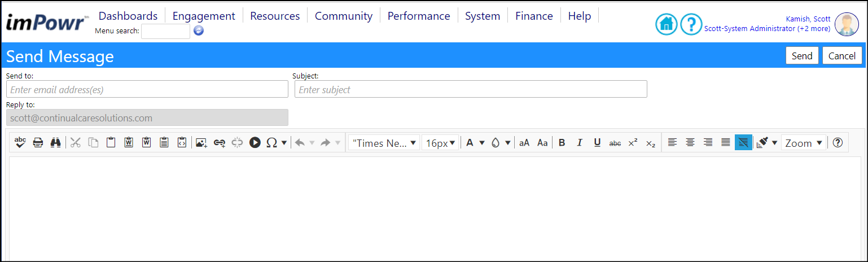
Task: Click the paste from Word icon
Action: pos(129,143)
